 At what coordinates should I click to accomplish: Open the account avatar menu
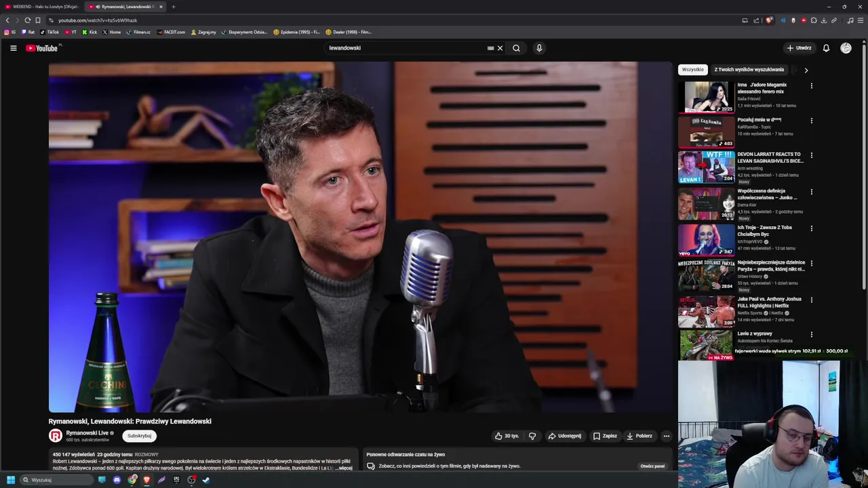pos(846,48)
